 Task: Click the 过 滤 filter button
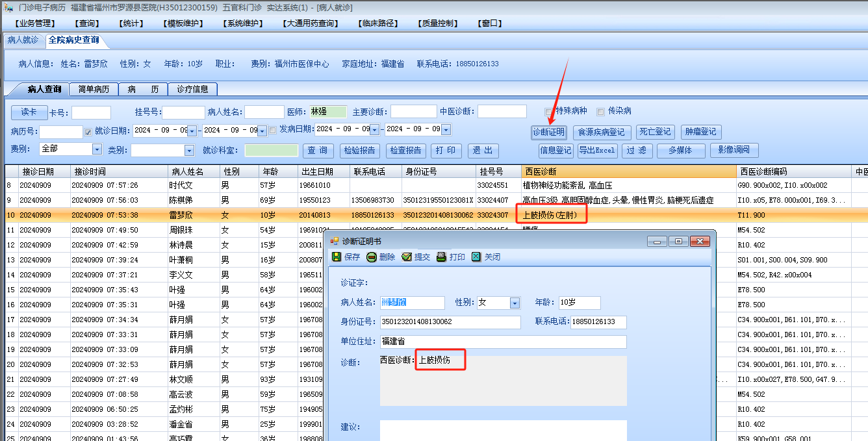point(637,150)
